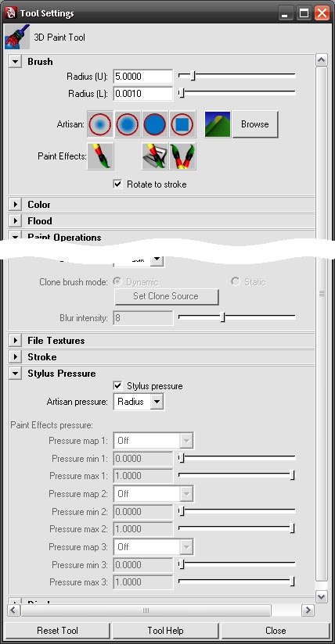
Task: Click the custom brush image thumbnail
Action: pos(218,124)
